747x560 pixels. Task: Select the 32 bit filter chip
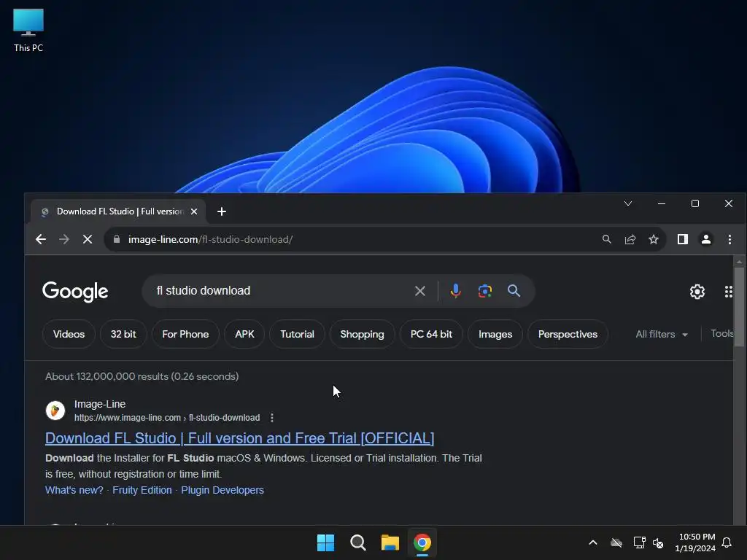(x=123, y=334)
